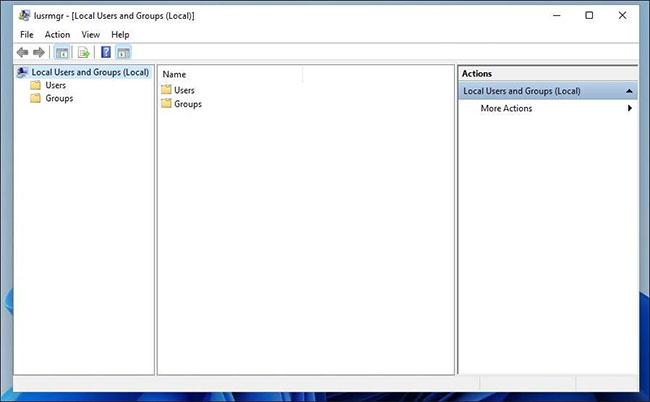Click the Export List toolbar icon

click(x=84, y=52)
